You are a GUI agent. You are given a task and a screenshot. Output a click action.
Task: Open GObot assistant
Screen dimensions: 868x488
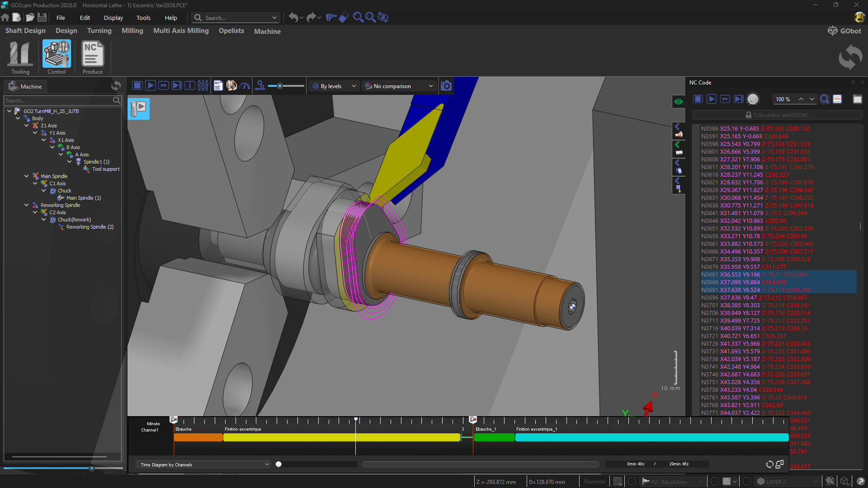click(844, 31)
